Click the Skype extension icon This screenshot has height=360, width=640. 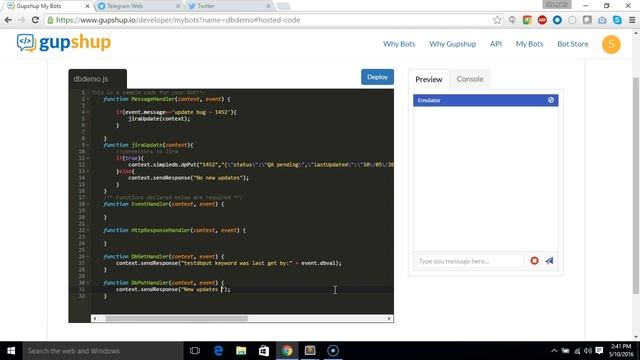pyautogui.click(x=617, y=20)
